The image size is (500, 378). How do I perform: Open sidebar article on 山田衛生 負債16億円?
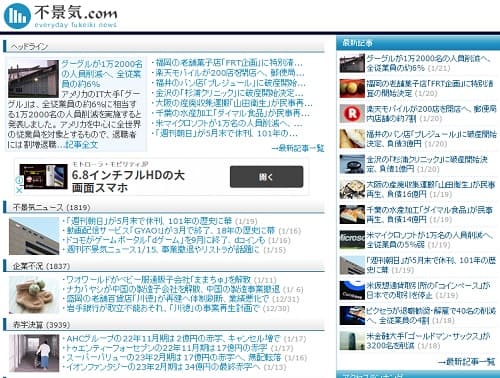click(431, 189)
